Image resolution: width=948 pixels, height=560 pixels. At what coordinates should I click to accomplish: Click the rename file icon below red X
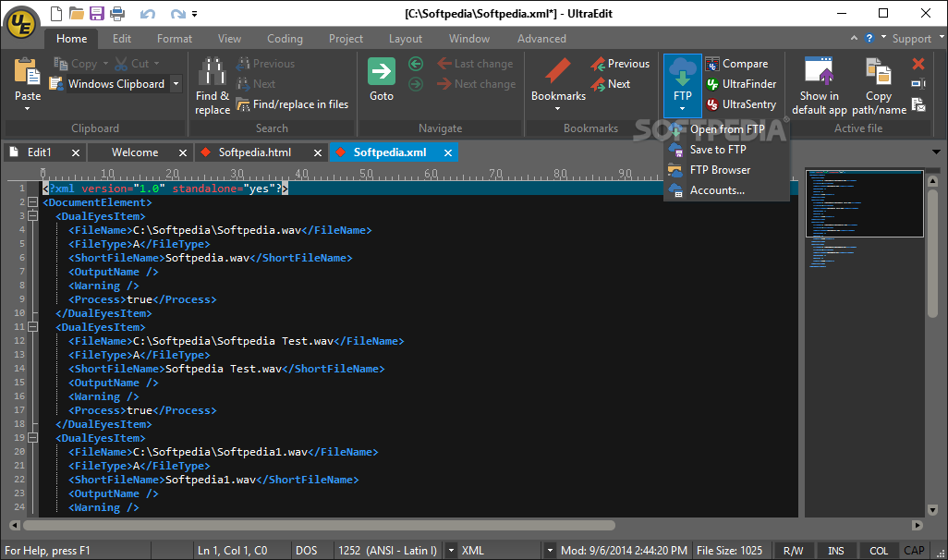(x=918, y=84)
